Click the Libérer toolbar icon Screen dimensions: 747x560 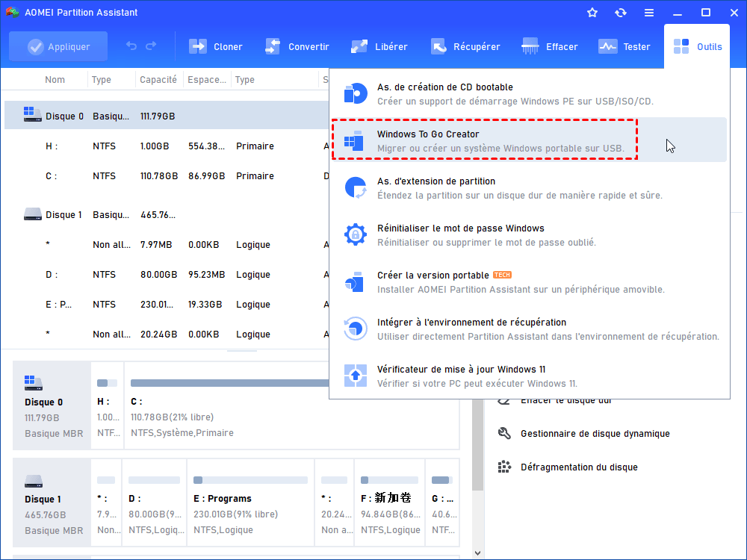359,46
